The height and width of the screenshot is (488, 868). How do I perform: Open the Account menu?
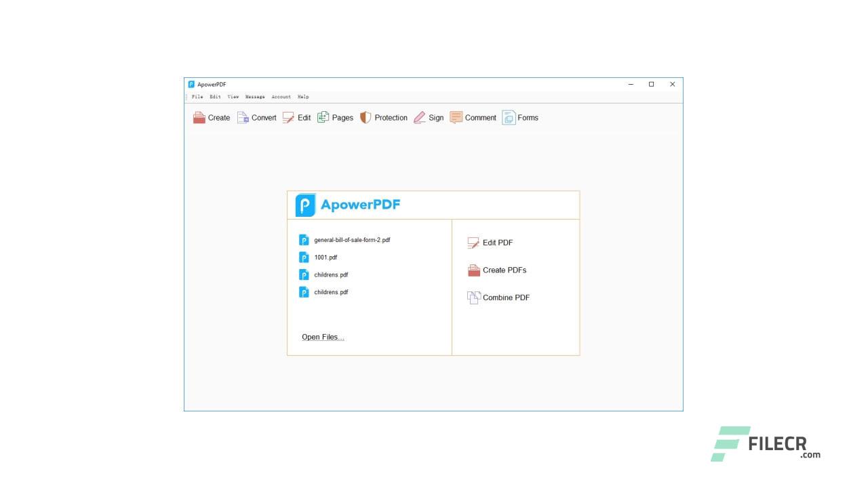(x=281, y=97)
